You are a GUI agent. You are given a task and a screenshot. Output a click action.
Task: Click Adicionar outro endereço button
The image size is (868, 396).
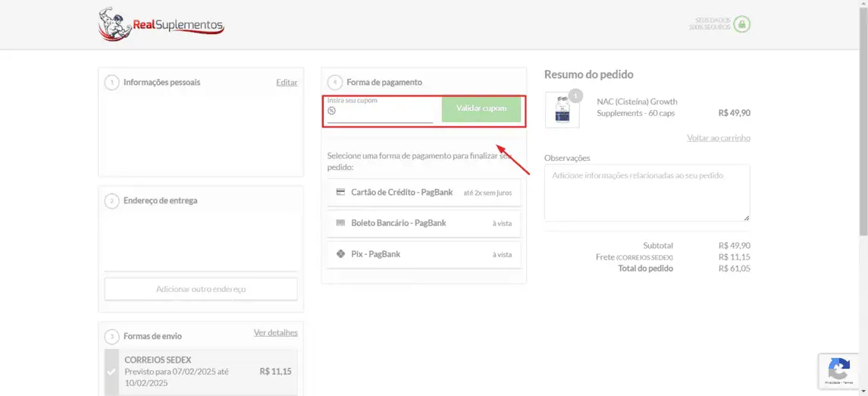point(201,289)
